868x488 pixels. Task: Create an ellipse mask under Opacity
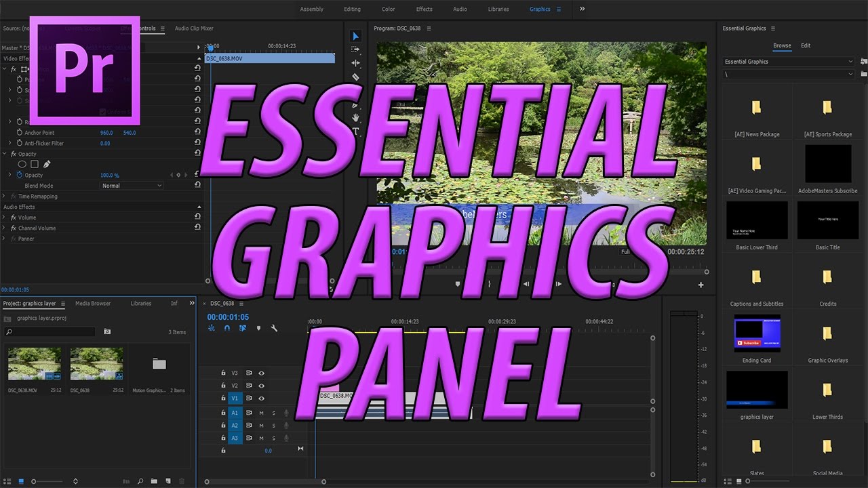pos(22,164)
